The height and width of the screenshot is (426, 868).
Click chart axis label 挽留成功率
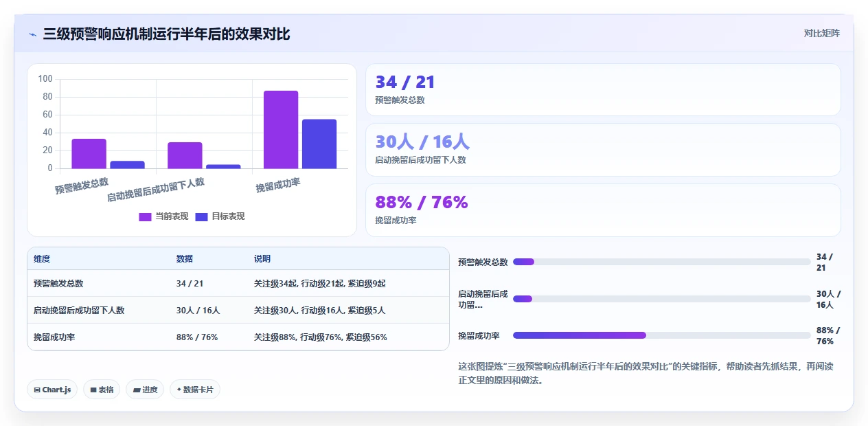pyautogui.click(x=278, y=185)
